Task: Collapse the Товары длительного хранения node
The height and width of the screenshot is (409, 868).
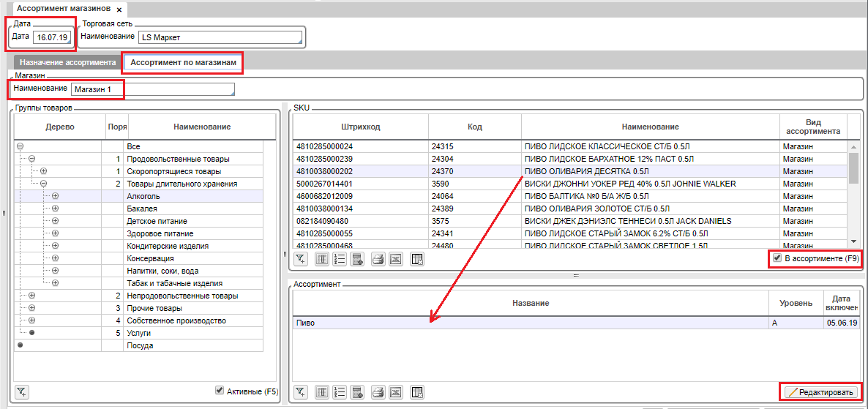Action: click(43, 184)
